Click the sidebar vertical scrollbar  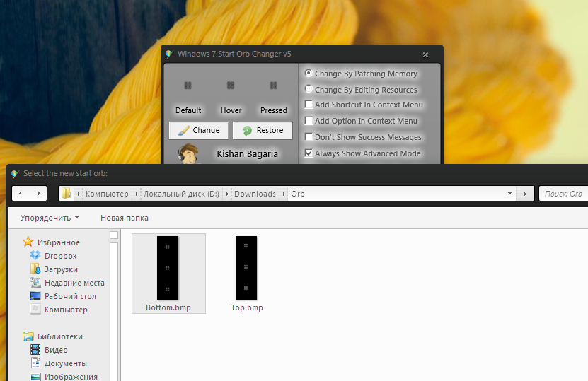pos(114,311)
